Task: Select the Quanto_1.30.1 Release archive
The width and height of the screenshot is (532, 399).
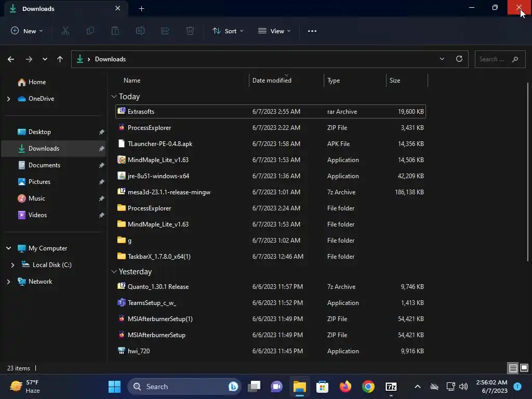Action: [x=270, y=287]
